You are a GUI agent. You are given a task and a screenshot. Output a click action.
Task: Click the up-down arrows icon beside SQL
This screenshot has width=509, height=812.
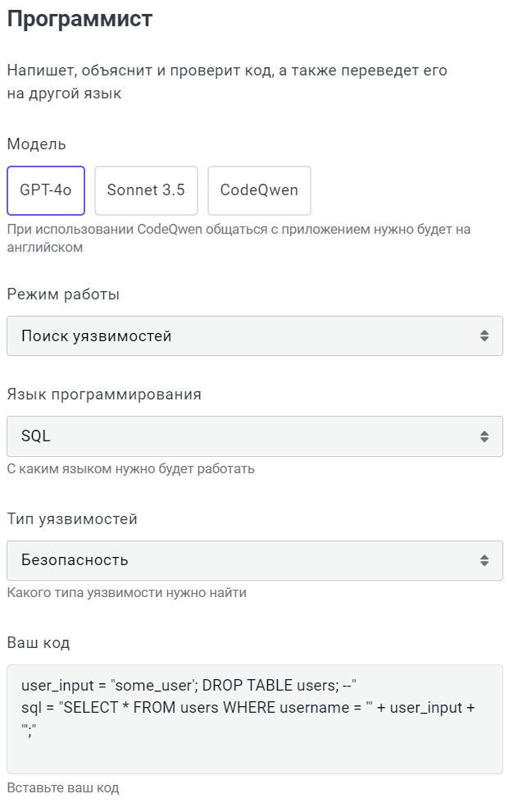coord(484,436)
